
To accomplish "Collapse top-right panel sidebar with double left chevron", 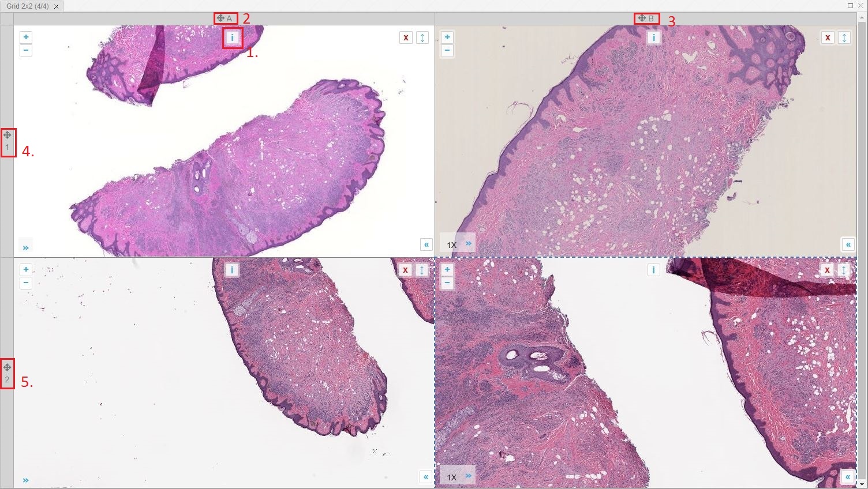I will click(x=848, y=245).
